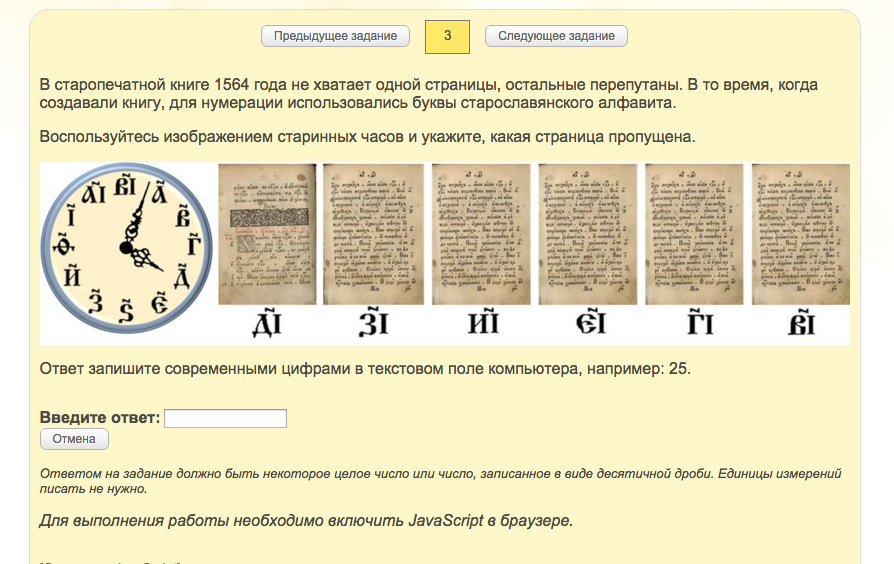Screen dimensions: 894x564
Task: Click the page label ИІ under third page
Action: pos(483,322)
